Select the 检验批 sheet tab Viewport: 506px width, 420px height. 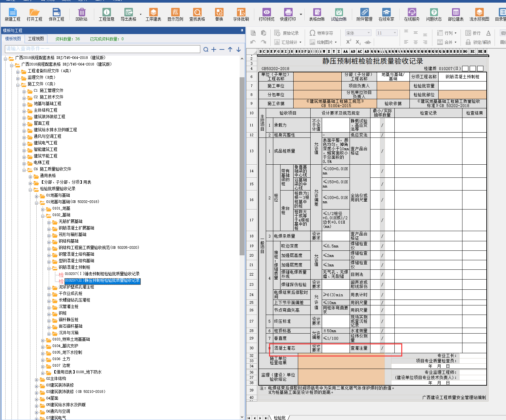coord(280,417)
